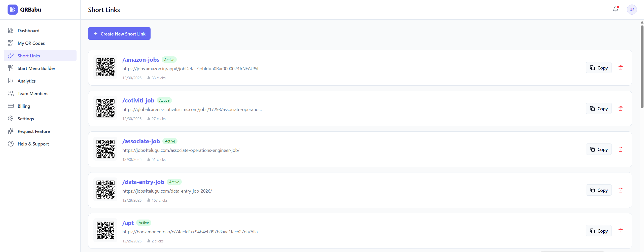The image size is (644, 252).
Task: Open Billing from the sidebar
Action: [x=23, y=106]
